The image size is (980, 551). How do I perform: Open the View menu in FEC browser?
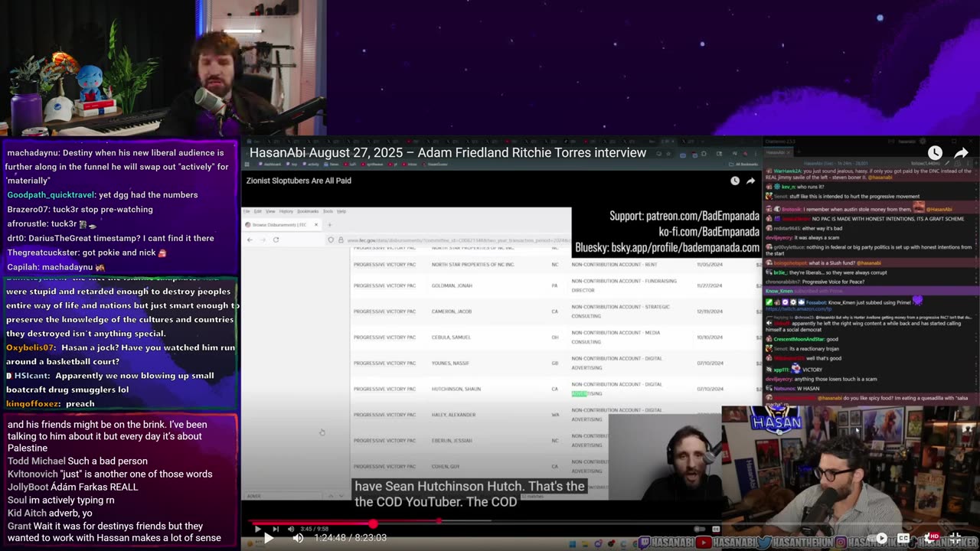[270, 211]
